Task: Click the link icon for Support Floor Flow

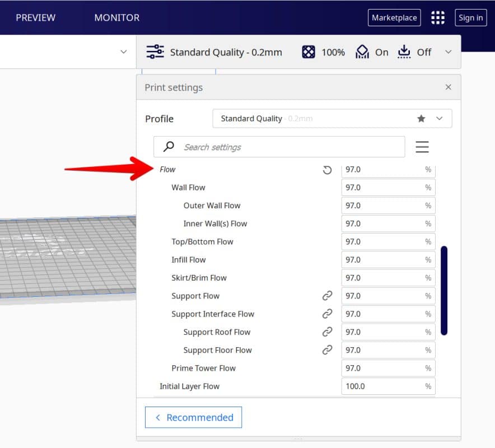Action: (x=328, y=350)
